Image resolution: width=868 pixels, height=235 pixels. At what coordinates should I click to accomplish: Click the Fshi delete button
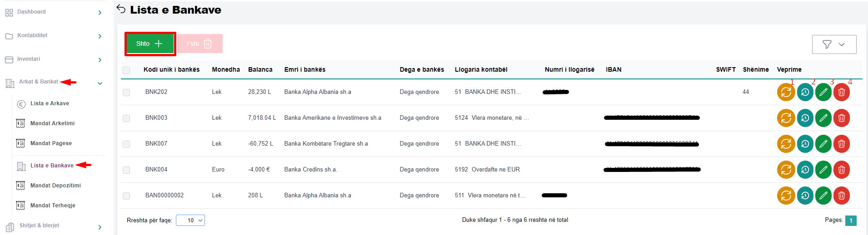pyautogui.click(x=200, y=44)
